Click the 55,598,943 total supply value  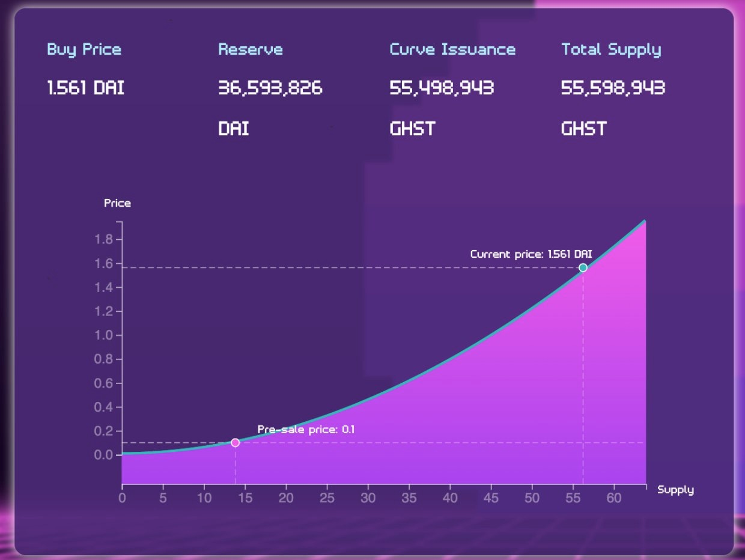pos(613,89)
